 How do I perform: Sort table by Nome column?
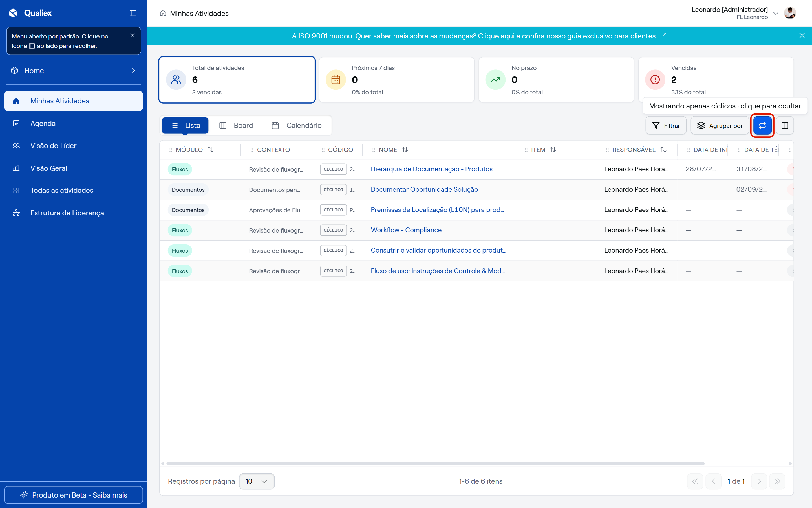[405, 150]
